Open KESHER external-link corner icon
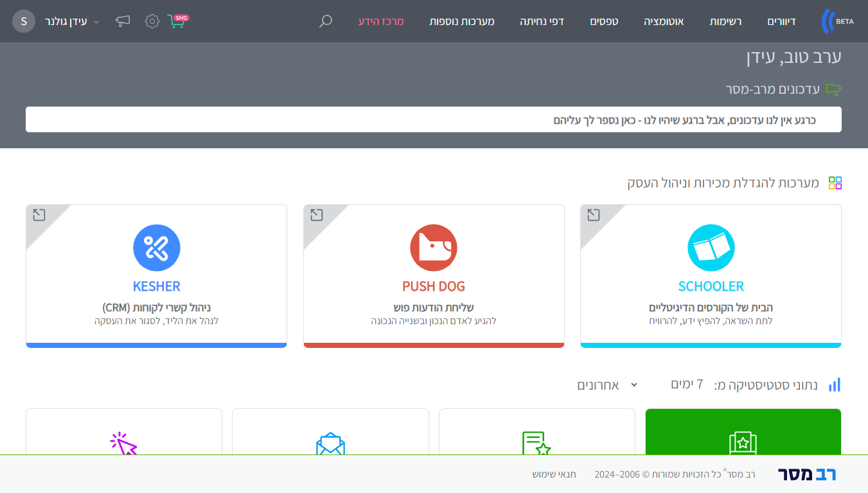This screenshot has width=868, height=493. pyautogui.click(x=39, y=215)
